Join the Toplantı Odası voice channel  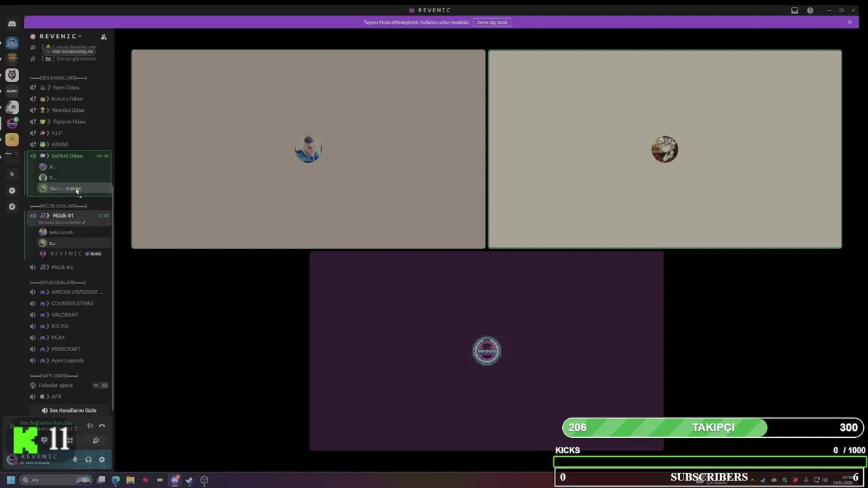coord(68,122)
